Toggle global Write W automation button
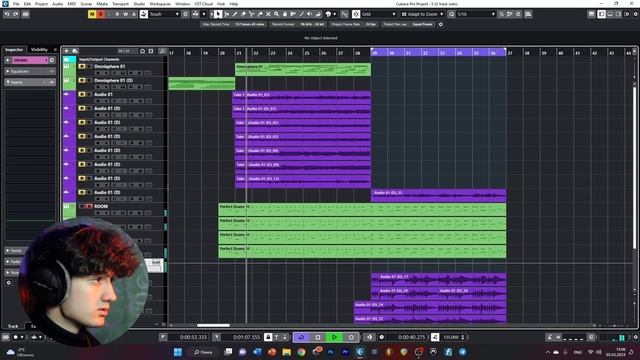The height and width of the screenshot is (360, 640). [x=125, y=14]
